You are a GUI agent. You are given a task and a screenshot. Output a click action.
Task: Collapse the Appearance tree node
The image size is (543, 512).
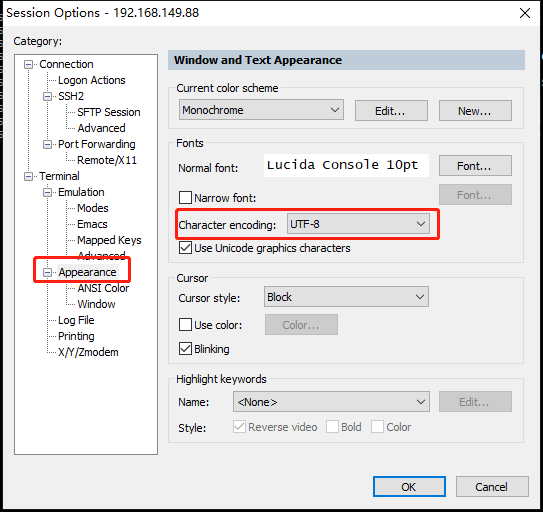coord(47,272)
